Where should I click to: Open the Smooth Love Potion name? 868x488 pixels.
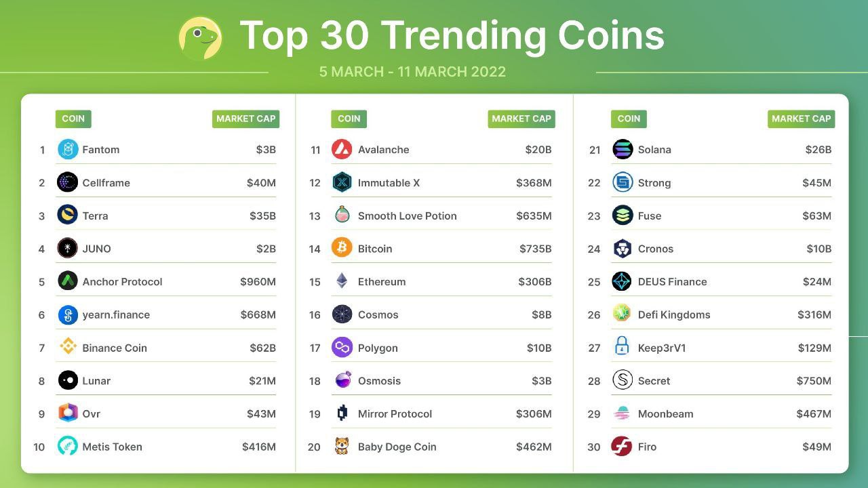(x=407, y=216)
